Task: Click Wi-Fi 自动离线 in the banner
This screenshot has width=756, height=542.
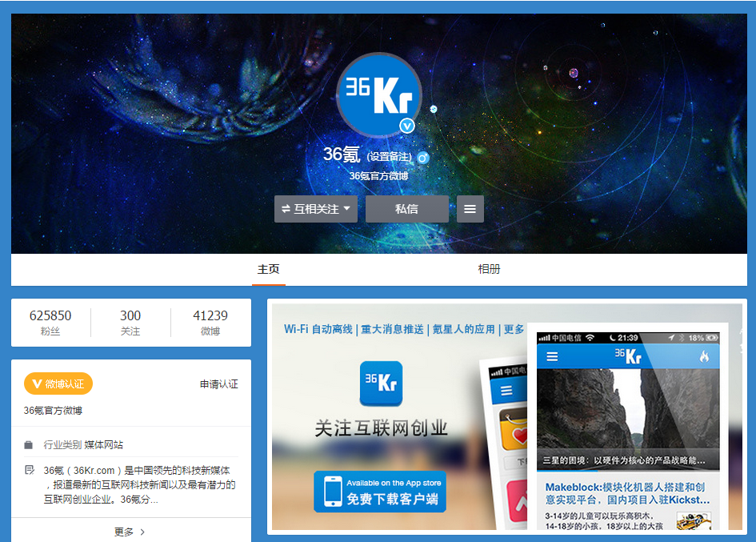Action: point(318,329)
